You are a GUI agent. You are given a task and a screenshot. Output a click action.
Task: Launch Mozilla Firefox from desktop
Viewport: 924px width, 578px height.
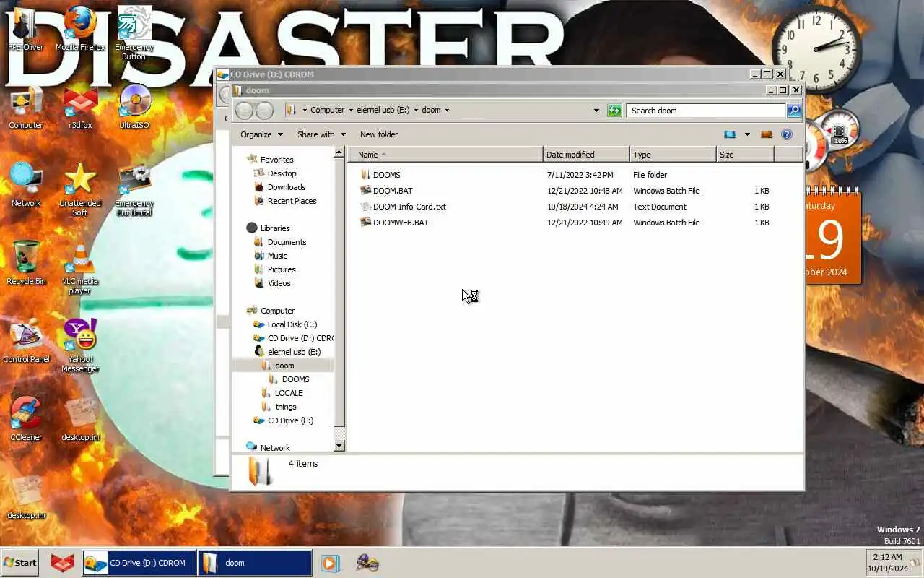pos(80,29)
